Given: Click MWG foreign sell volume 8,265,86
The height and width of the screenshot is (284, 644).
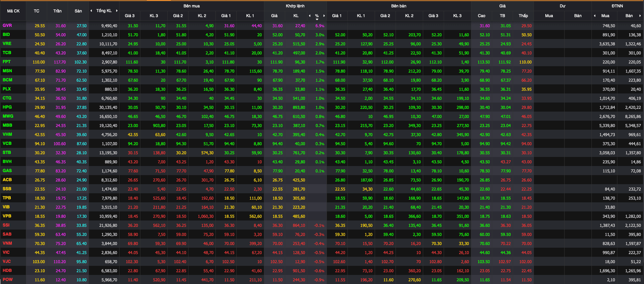Looking at the screenshot, I should pos(633,117).
